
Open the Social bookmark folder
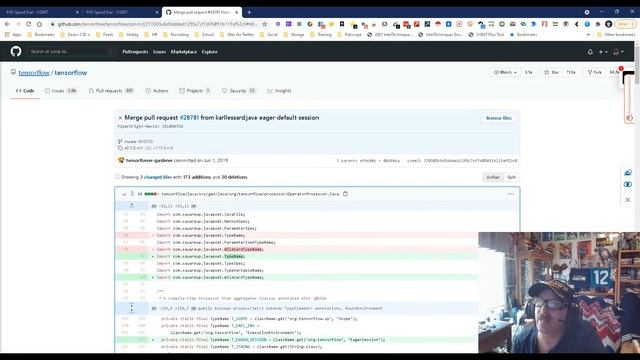click(269, 35)
